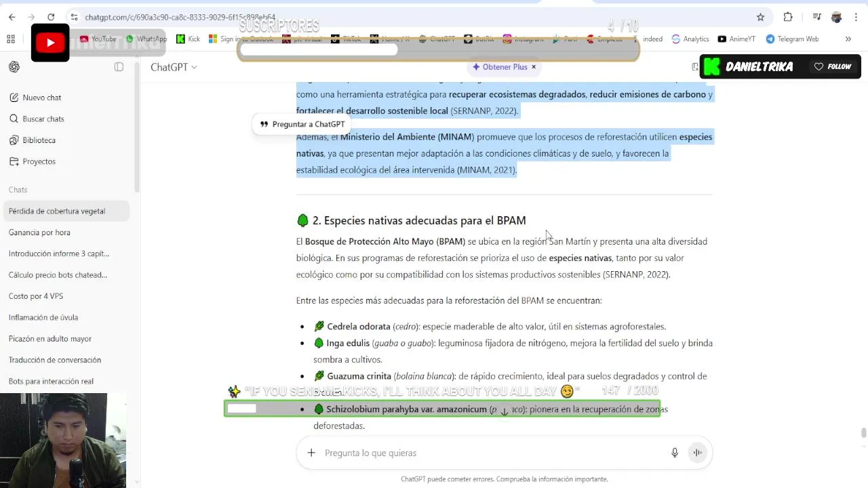The image size is (868, 488).
Task: Open chat 'Cálculo precio bots chatead...'
Action: click(x=66, y=274)
